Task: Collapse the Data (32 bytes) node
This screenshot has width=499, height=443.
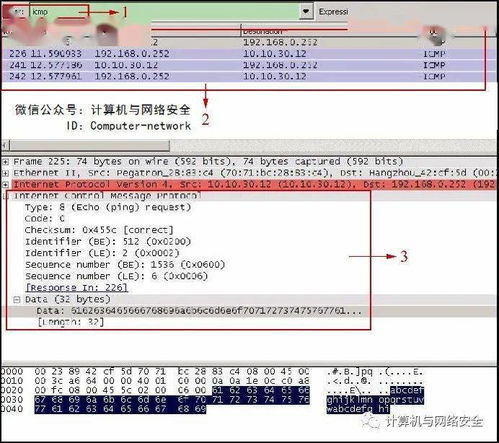Action: (x=17, y=300)
